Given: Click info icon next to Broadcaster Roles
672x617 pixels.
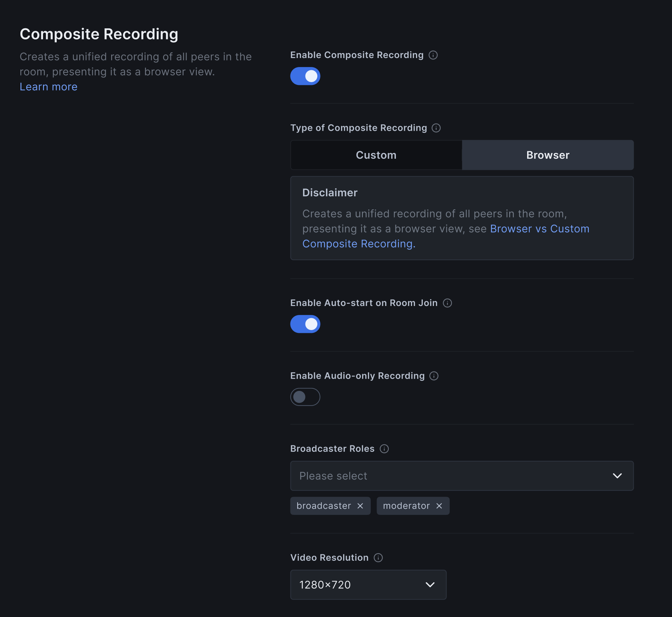Looking at the screenshot, I should click(x=384, y=449).
